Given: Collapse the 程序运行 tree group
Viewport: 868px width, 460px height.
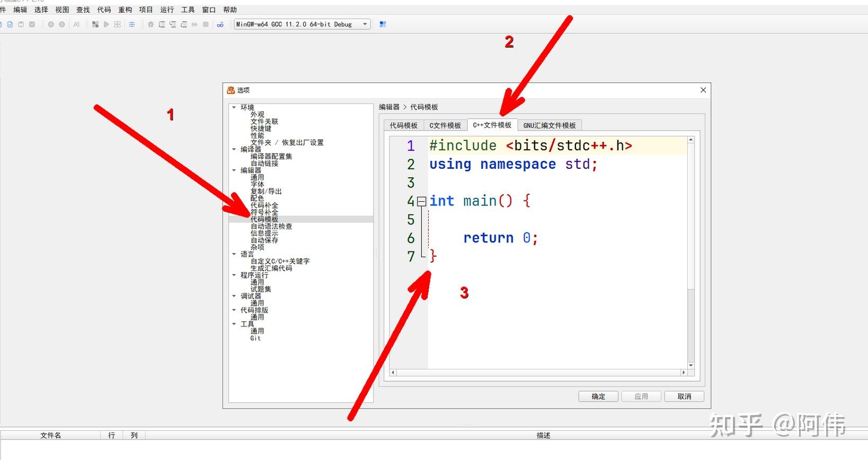Looking at the screenshot, I should (234, 275).
